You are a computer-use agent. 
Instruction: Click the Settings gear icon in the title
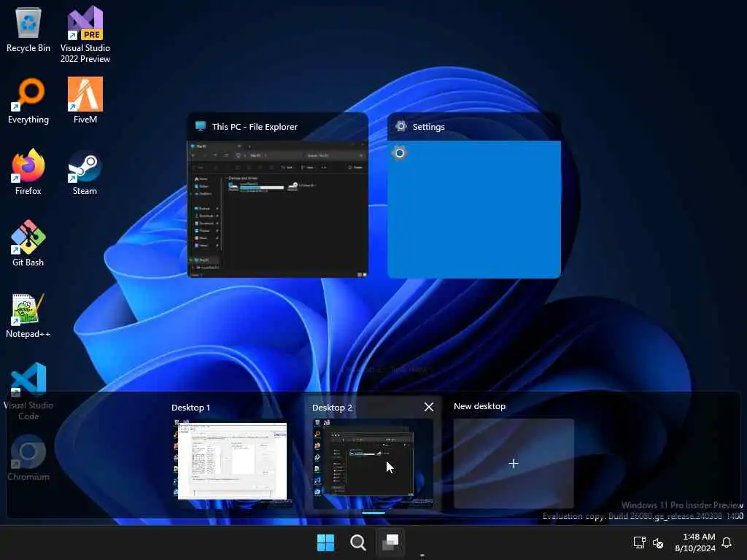(400, 126)
